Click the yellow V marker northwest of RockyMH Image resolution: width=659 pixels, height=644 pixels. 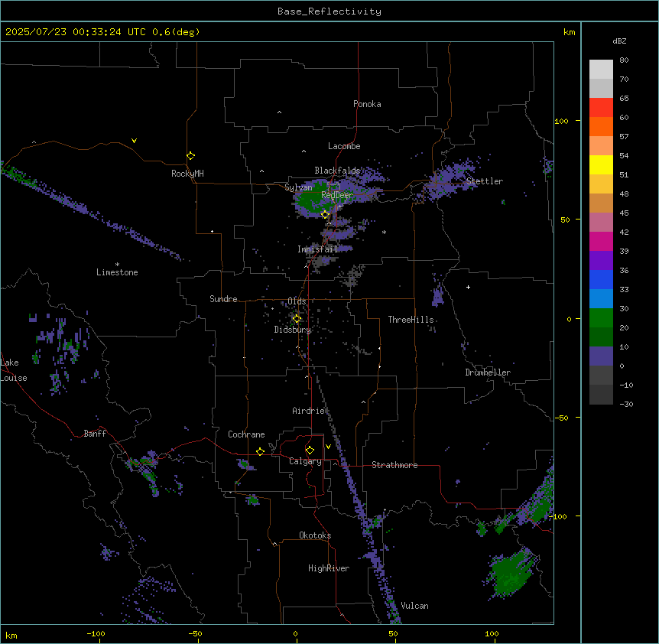tap(134, 141)
